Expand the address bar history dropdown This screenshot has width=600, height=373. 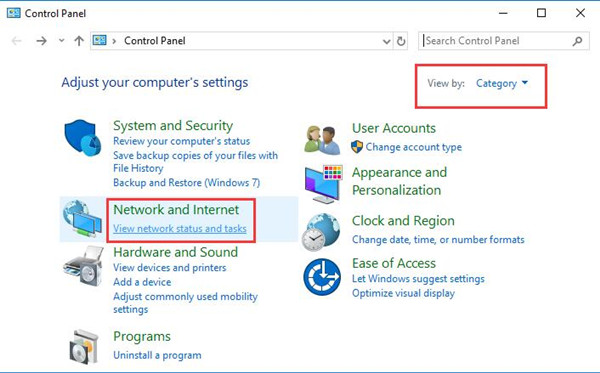pos(386,41)
